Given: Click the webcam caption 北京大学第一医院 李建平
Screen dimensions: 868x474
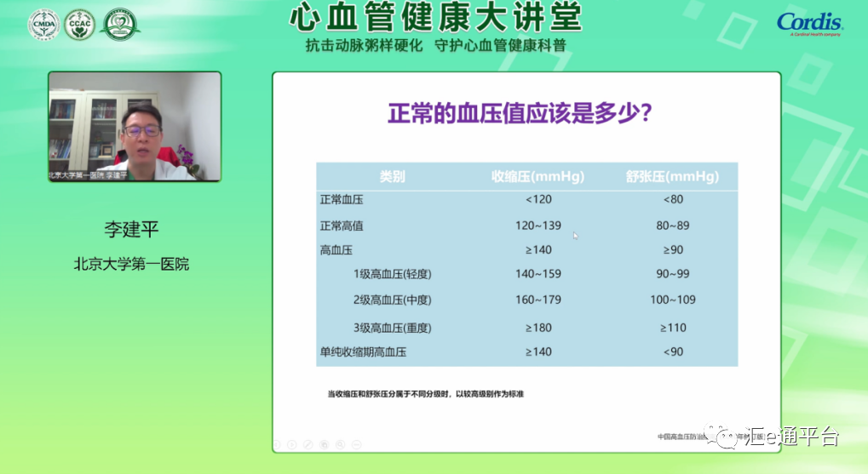Looking at the screenshot, I should point(88,175).
